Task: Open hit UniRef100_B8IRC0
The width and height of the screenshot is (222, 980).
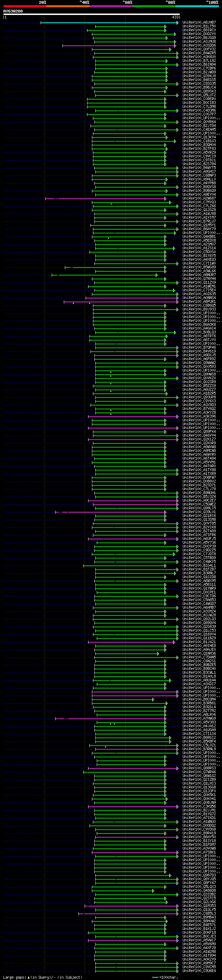Action: point(199,31)
